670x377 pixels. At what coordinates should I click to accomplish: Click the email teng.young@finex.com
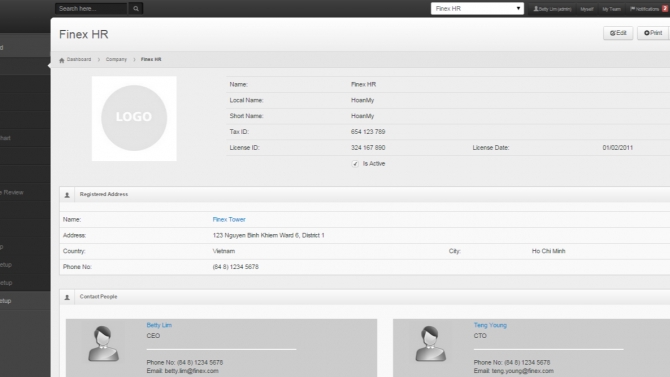tap(522, 371)
